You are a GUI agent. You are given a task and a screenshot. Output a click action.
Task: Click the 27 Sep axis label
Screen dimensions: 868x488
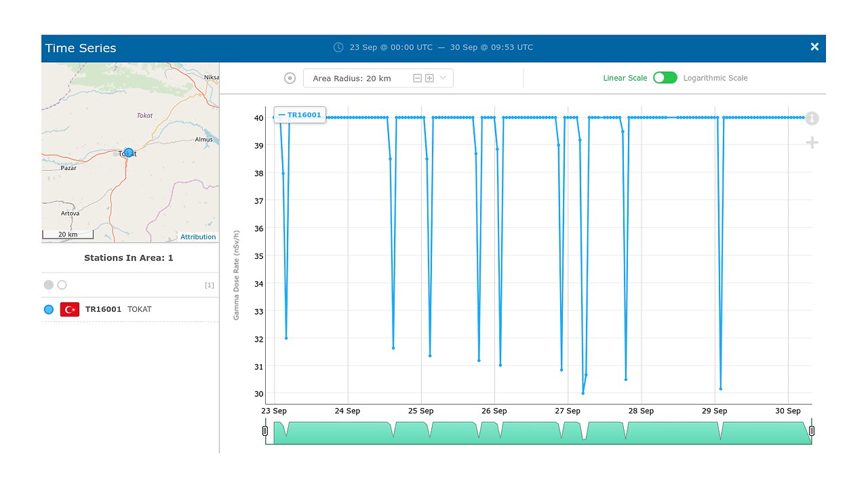tap(568, 411)
